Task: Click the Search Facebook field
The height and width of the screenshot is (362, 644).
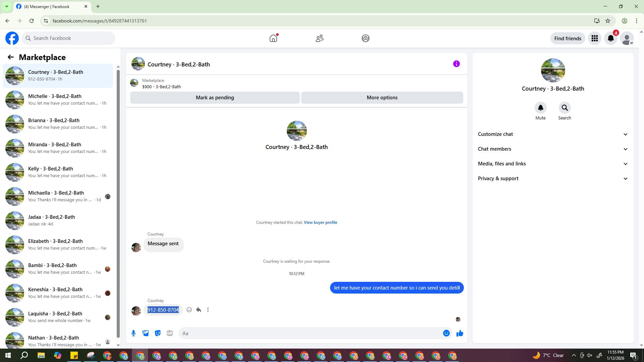Action: (x=69, y=38)
